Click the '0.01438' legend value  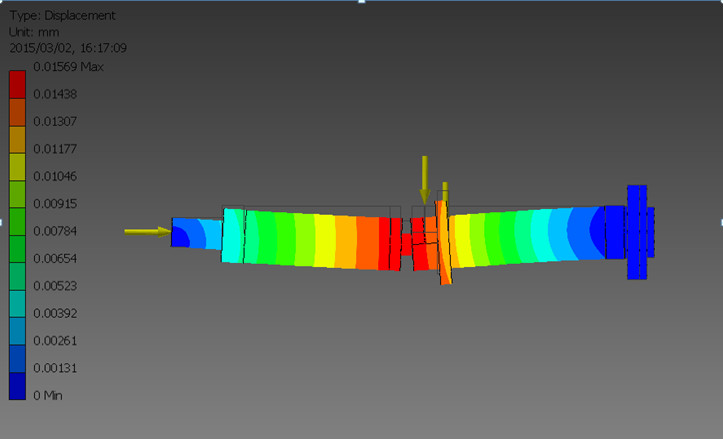(x=55, y=95)
